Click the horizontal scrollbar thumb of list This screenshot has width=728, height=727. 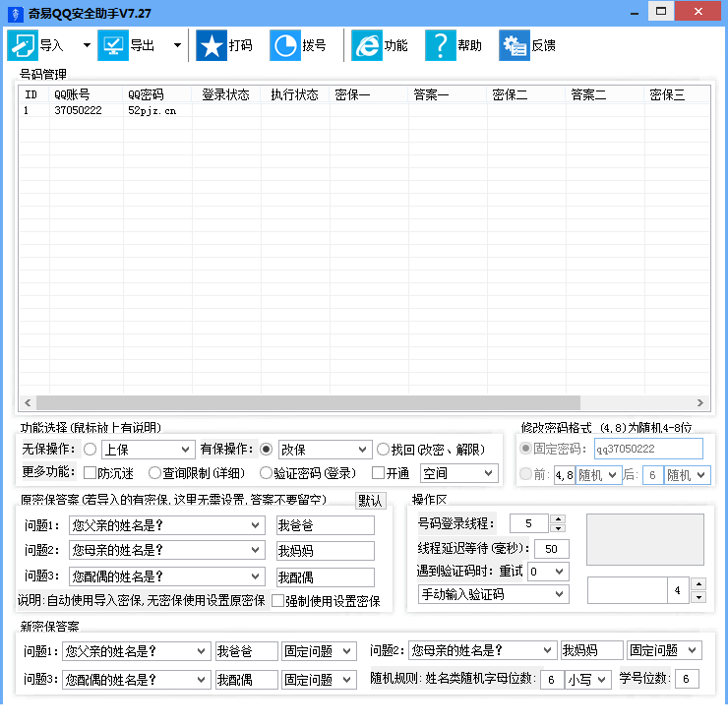pyautogui.click(x=308, y=402)
